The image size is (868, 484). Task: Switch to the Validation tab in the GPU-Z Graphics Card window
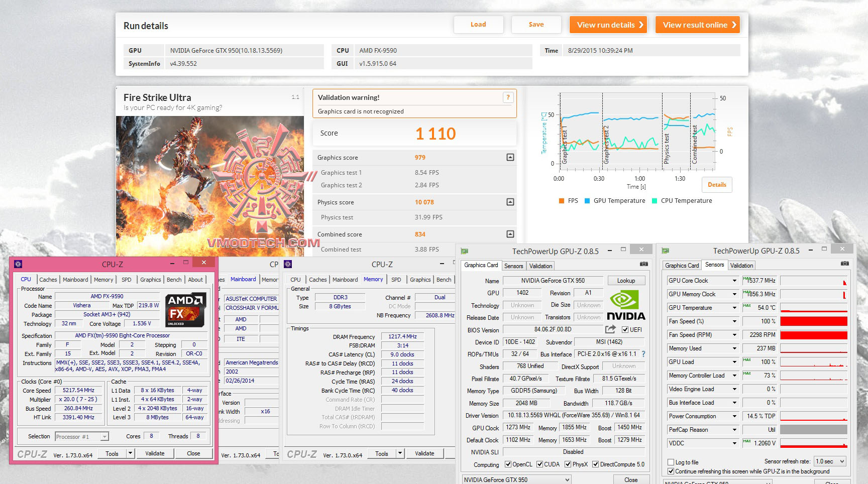coord(540,266)
